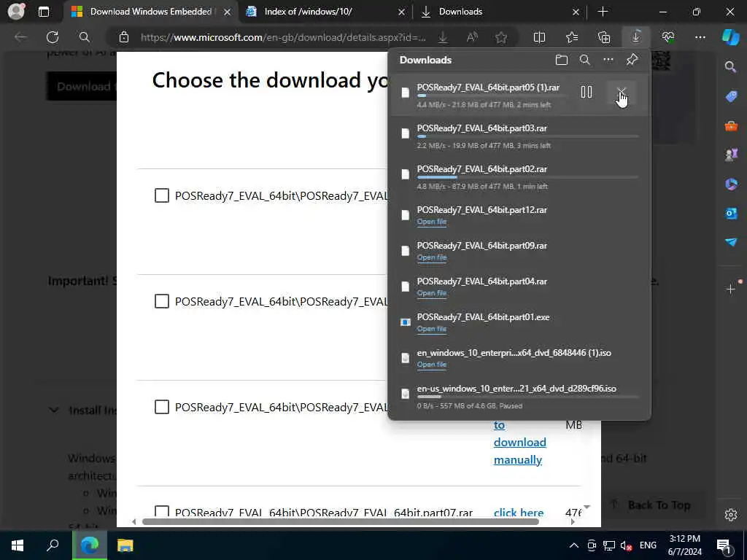Click the address bar URL field
This screenshot has height=560, width=747.
284,37
